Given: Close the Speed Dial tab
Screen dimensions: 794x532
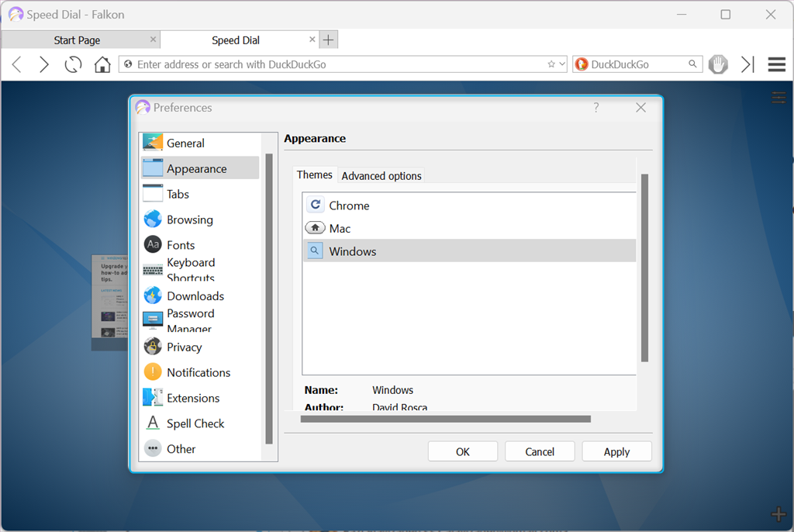Looking at the screenshot, I should 312,39.
